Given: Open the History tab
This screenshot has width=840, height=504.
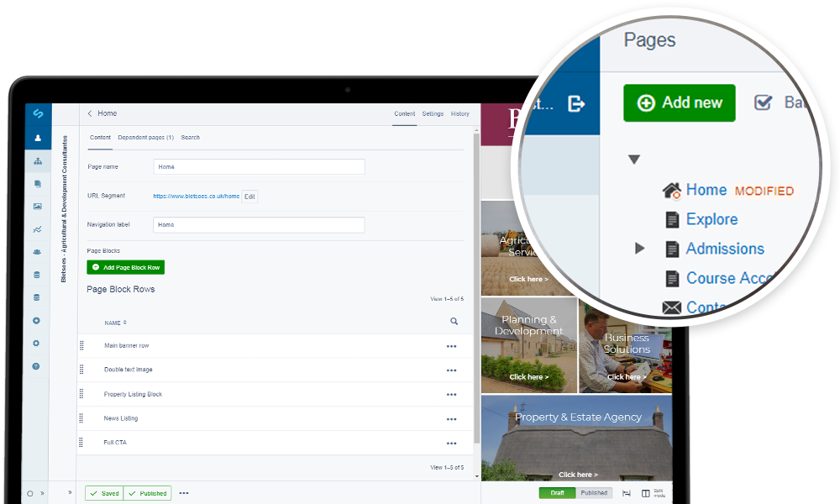Looking at the screenshot, I should [x=460, y=113].
